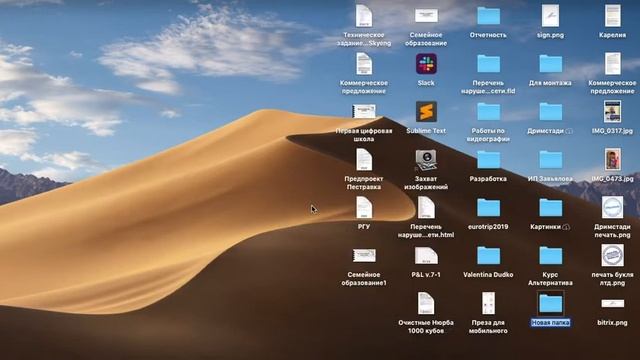Select the Дримстади folder icon
The height and width of the screenshot is (360, 640).
(x=551, y=112)
